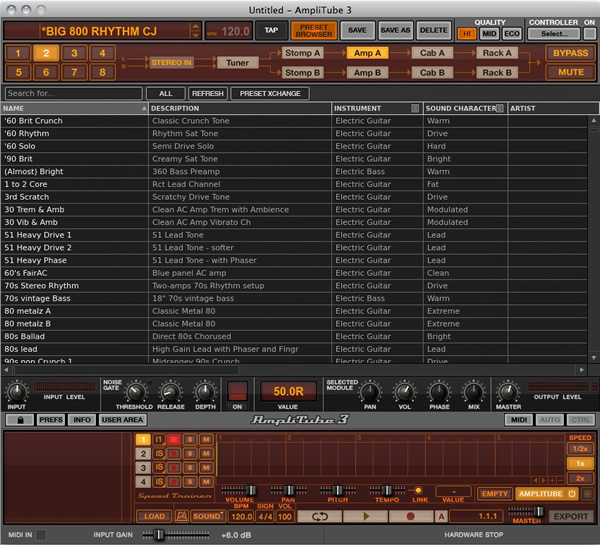Open the Tuner module
The image size is (600, 545).
pos(237,62)
